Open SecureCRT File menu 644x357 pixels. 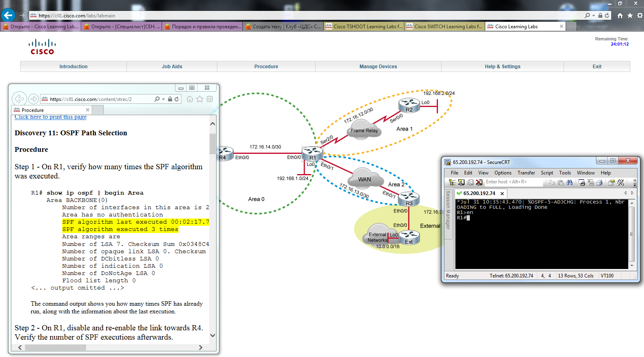tap(455, 173)
